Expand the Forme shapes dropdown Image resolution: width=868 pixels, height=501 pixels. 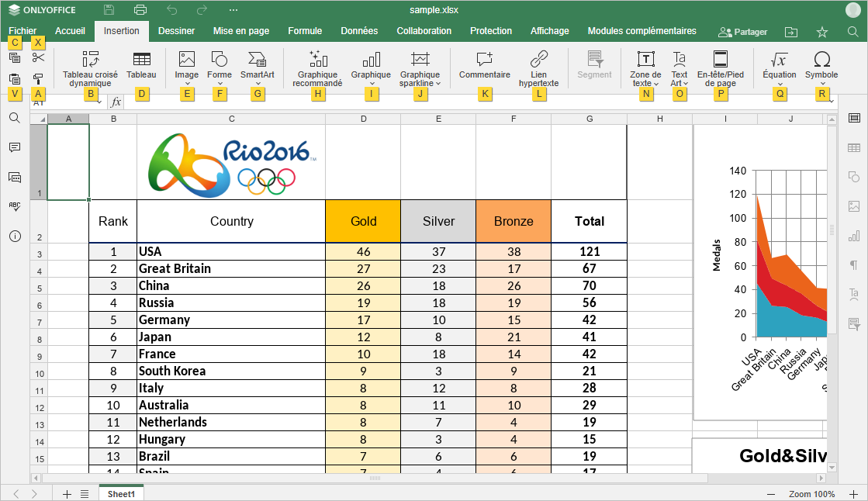point(220,83)
